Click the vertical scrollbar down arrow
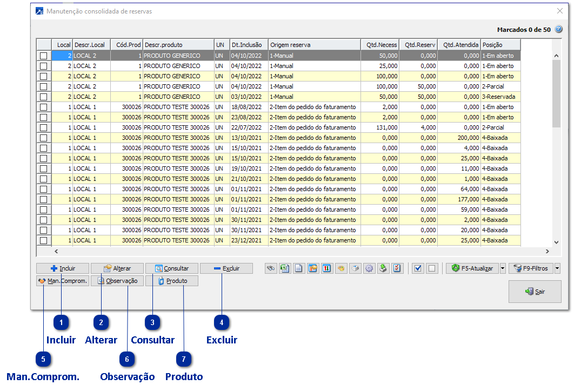Image resolution: width=581 pixels, height=392 pixels. tap(557, 242)
